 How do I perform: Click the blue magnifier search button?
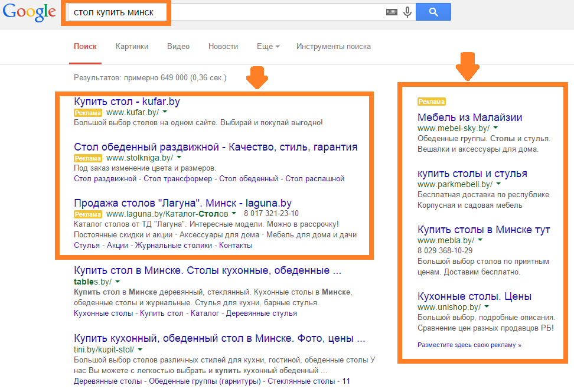pyautogui.click(x=433, y=12)
